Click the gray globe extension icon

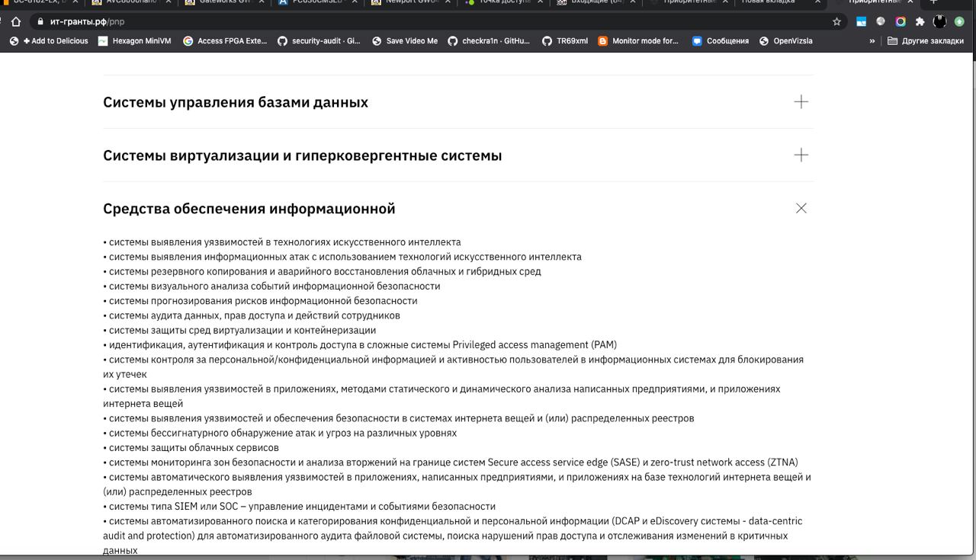[881, 22]
